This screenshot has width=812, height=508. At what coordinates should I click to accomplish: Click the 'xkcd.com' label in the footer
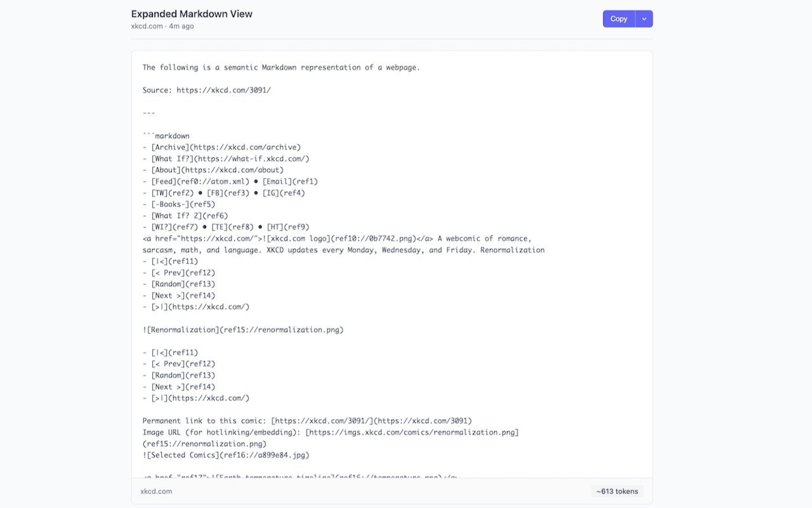(156, 491)
